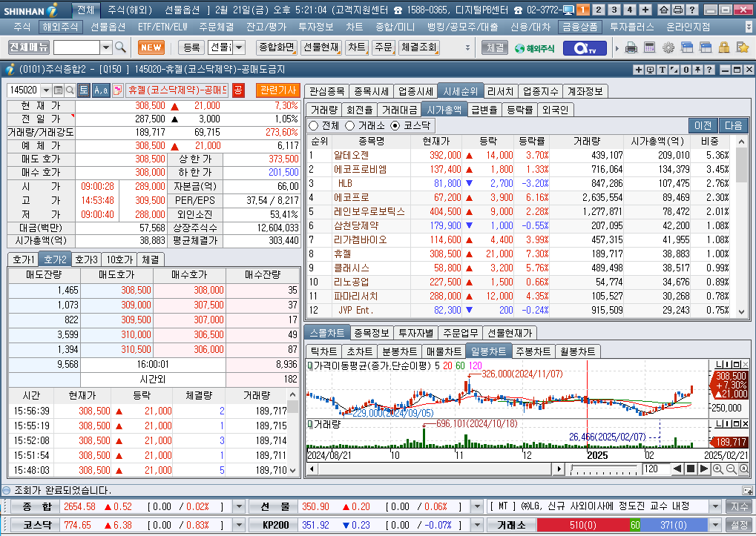This screenshot has height=536, width=756.
Task: Click the chart stop playback square button
Action: point(691,469)
